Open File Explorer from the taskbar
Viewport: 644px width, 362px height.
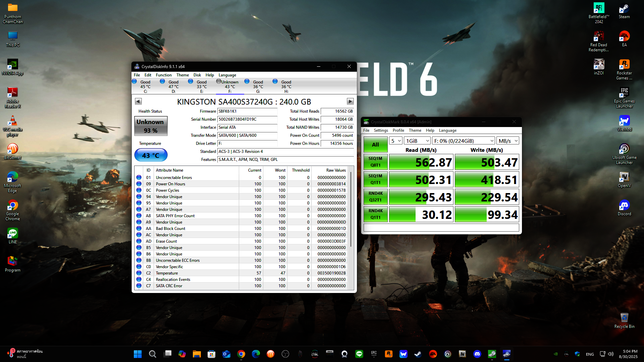pyautogui.click(x=197, y=354)
